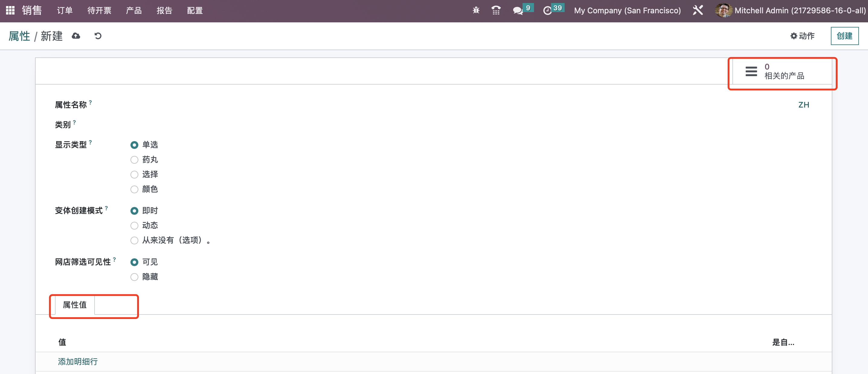Select 即时 variant creation mode
The image size is (868, 374).
(134, 211)
